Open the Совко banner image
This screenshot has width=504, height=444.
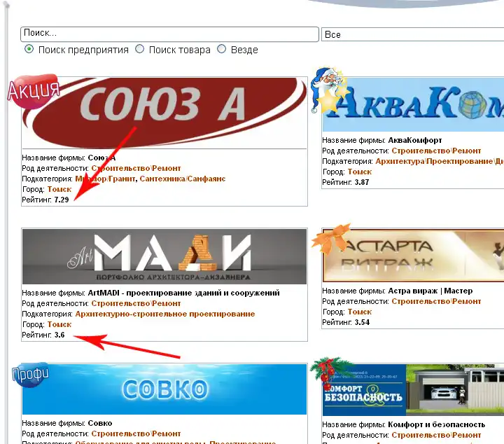point(164,389)
